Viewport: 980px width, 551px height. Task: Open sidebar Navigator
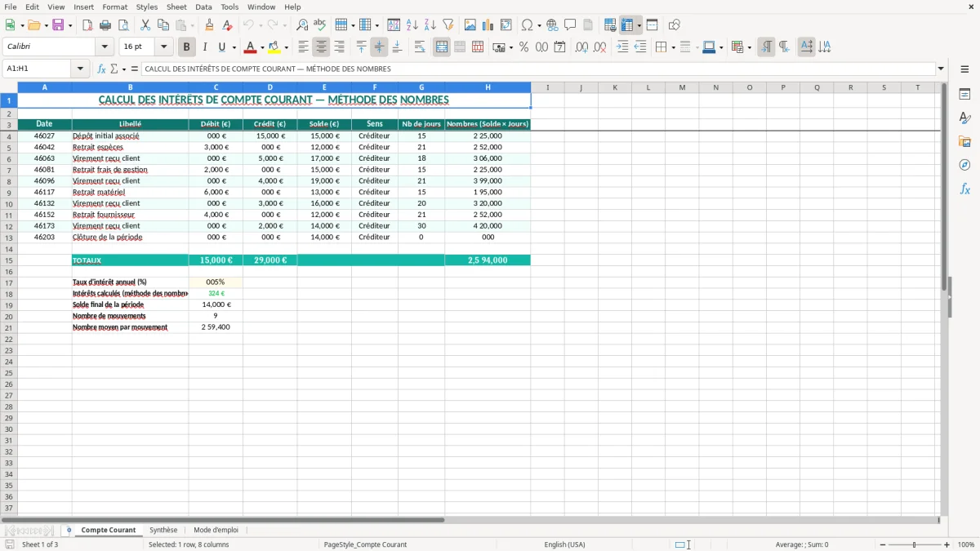[964, 165]
